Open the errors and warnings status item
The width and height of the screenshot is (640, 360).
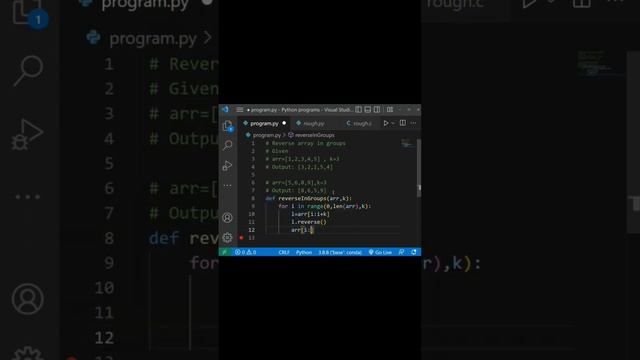(245, 252)
